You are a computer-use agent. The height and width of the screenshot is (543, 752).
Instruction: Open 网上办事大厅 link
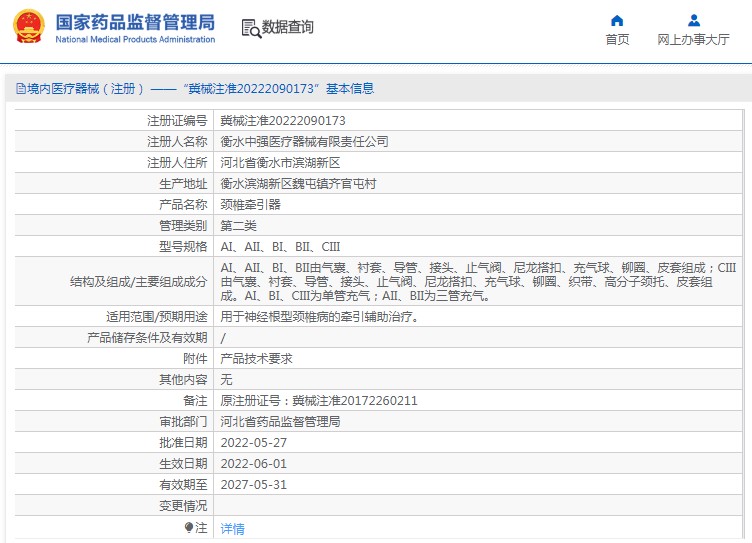(x=693, y=39)
